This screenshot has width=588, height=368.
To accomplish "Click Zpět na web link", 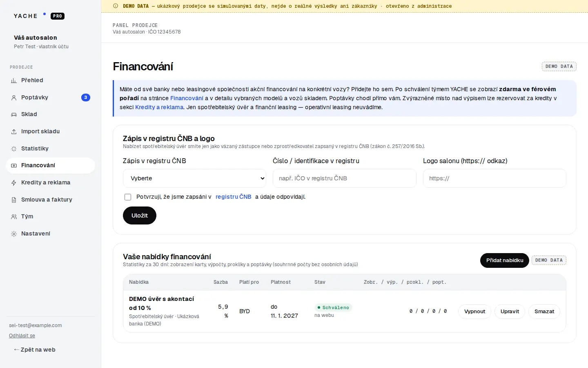I will coord(35,350).
